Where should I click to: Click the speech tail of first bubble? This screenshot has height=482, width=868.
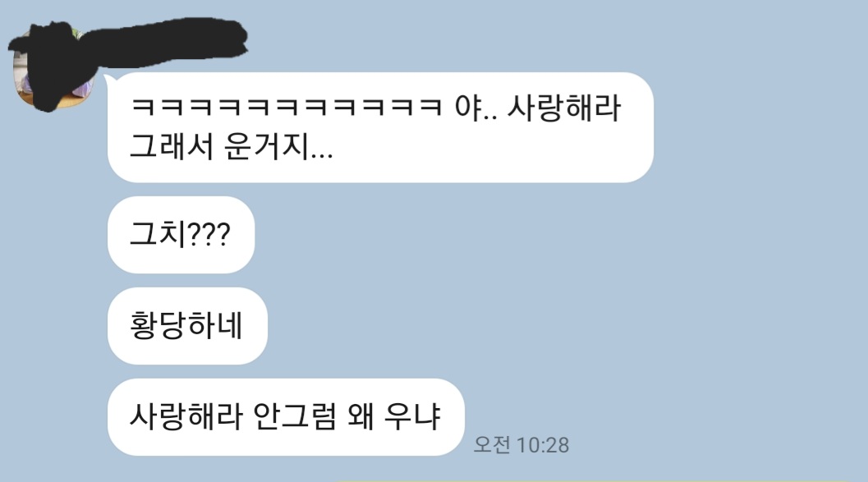110,82
